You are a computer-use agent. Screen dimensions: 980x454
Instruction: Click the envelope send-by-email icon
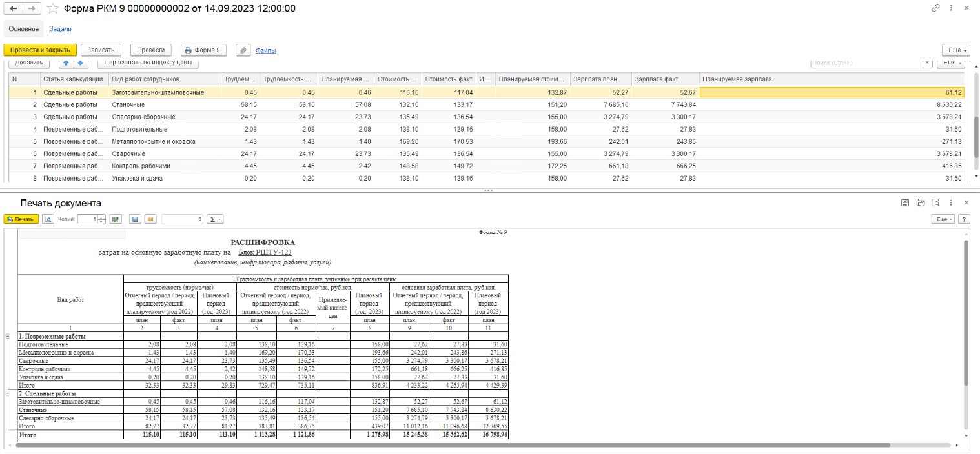click(x=150, y=219)
